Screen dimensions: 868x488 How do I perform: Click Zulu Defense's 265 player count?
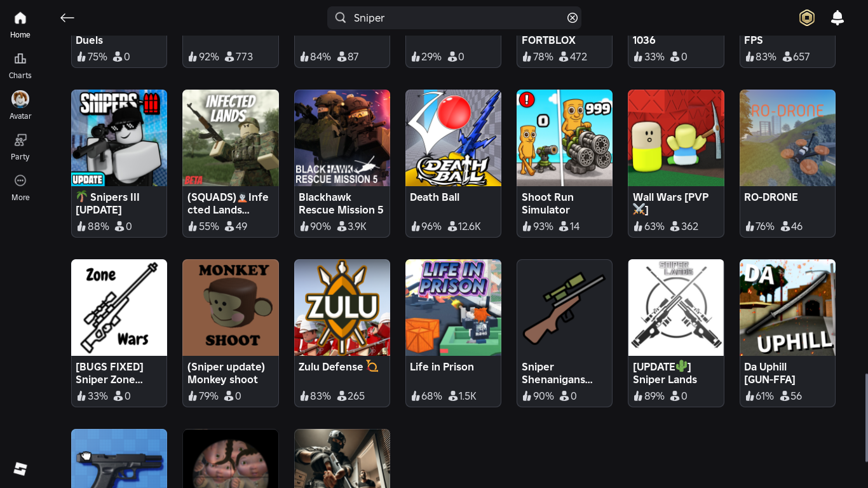click(351, 396)
